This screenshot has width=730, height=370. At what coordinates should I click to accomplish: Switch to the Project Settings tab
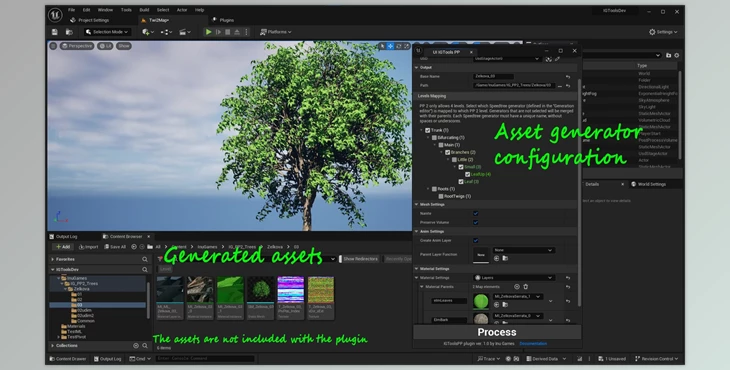pos(89,20)
